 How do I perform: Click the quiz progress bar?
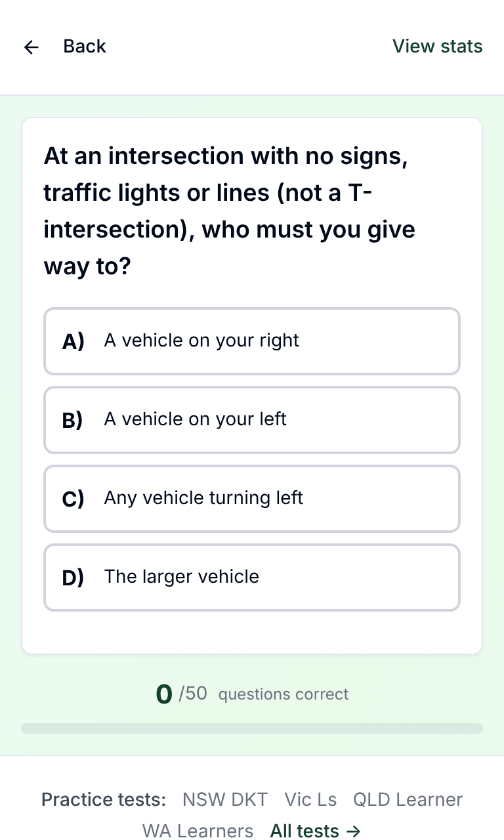coord(252,728)
